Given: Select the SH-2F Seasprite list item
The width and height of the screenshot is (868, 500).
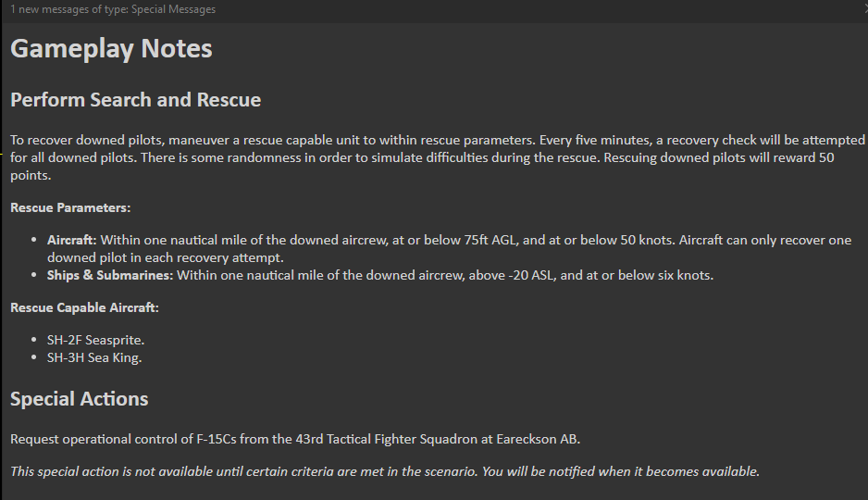Looking at the screenshot, I should point(95,340).
